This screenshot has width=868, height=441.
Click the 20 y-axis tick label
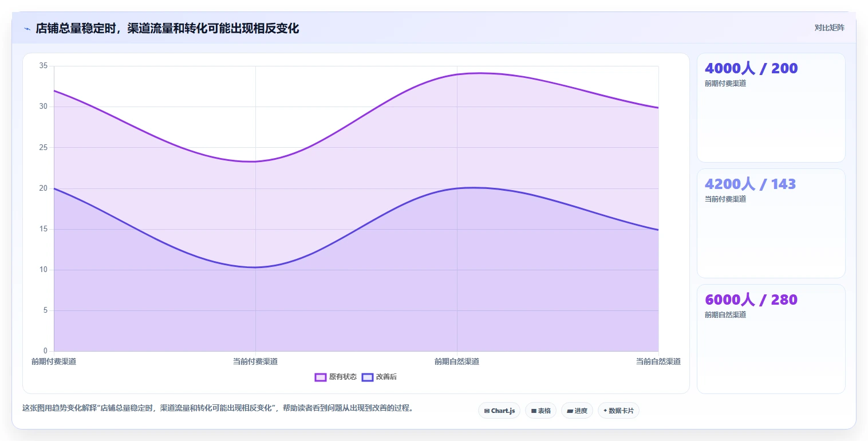tap(44, 188)
